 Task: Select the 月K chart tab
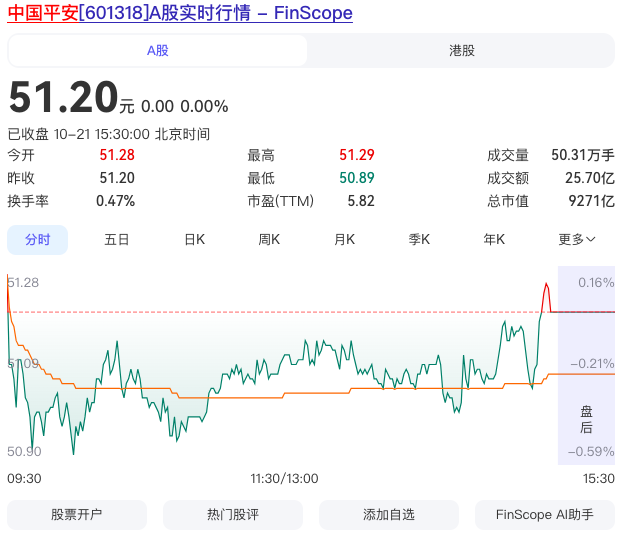(x=344, y=240)
